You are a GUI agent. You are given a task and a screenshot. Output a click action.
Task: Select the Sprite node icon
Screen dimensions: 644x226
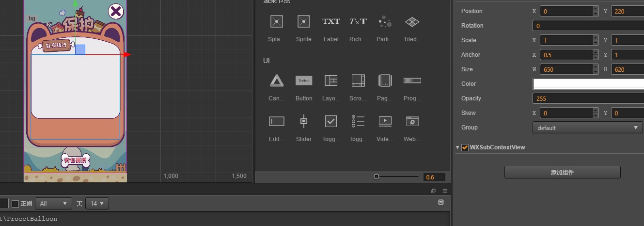pyautogui.click(x=304, y=21)
